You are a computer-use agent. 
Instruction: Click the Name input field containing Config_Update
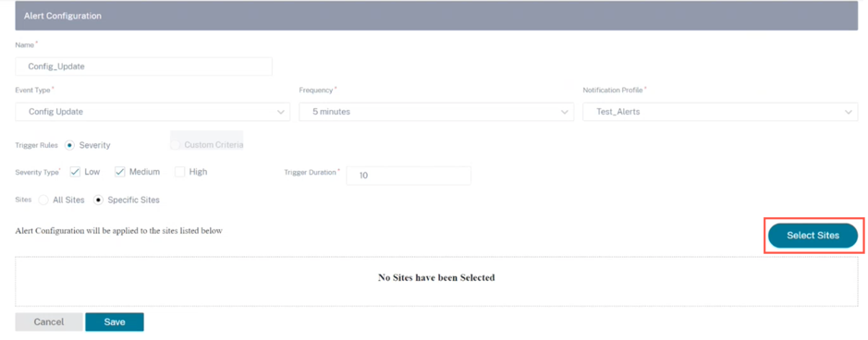point(143,67)
